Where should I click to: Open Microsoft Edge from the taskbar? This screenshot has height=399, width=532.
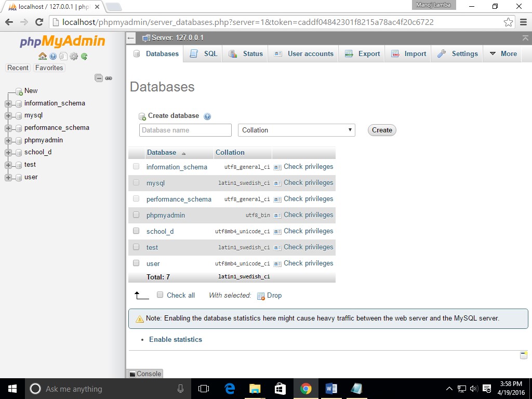230,389
